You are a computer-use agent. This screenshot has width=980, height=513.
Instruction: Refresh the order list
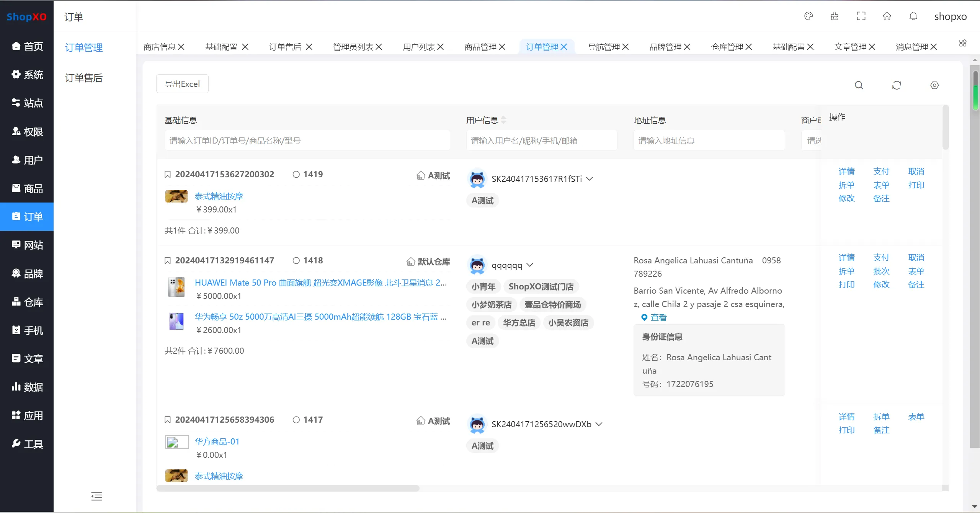[x=897, y=85]
